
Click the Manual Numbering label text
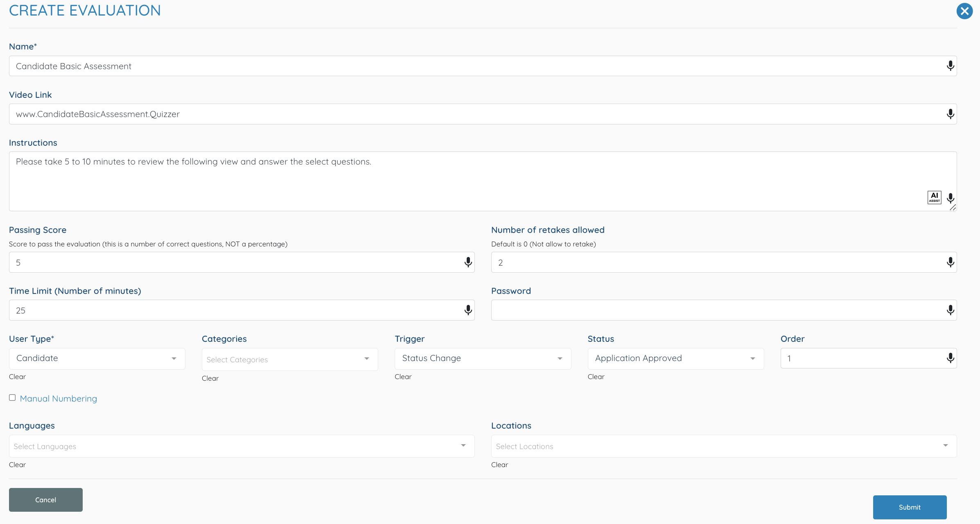click(59, 399)
